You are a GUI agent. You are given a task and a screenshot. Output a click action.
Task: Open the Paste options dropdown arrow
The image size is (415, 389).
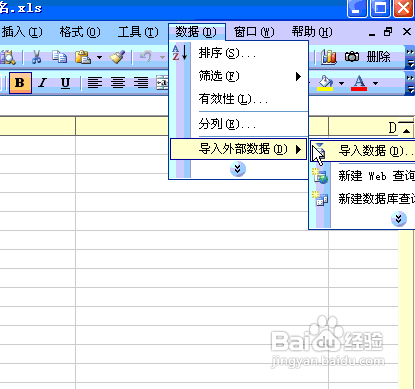(99, 57)
